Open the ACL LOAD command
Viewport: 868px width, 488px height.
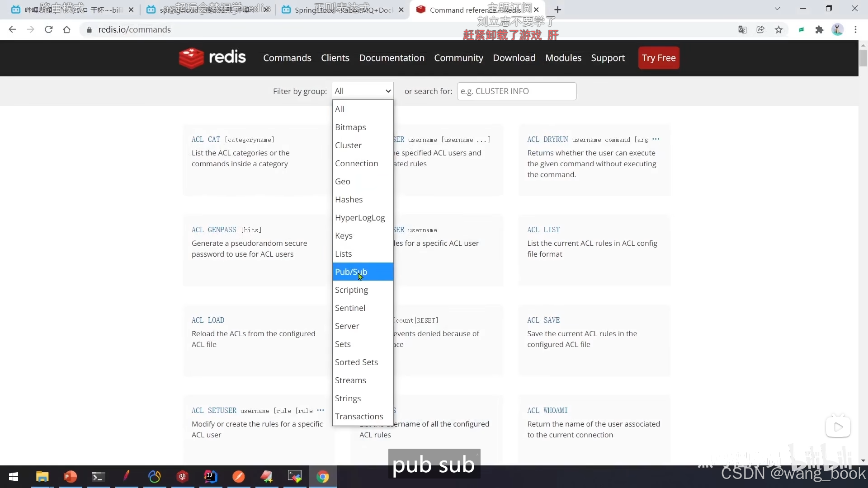point(208,320)
